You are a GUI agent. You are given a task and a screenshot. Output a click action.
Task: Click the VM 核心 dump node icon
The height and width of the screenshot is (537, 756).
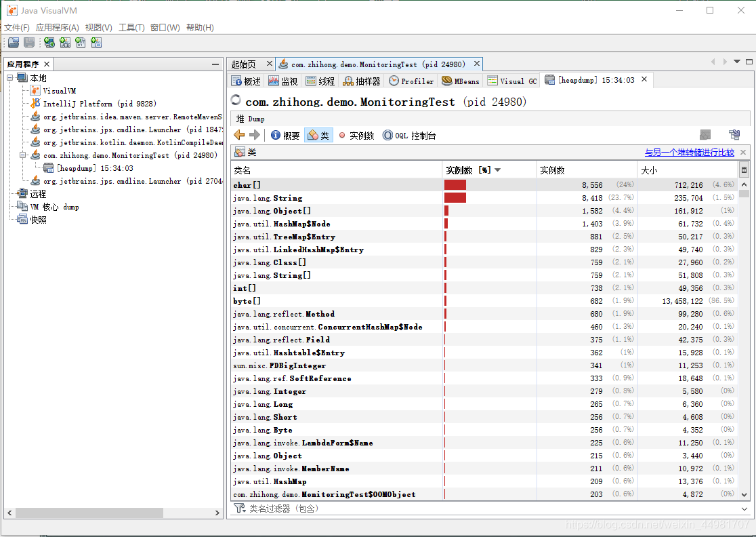(x=22, y=207)
